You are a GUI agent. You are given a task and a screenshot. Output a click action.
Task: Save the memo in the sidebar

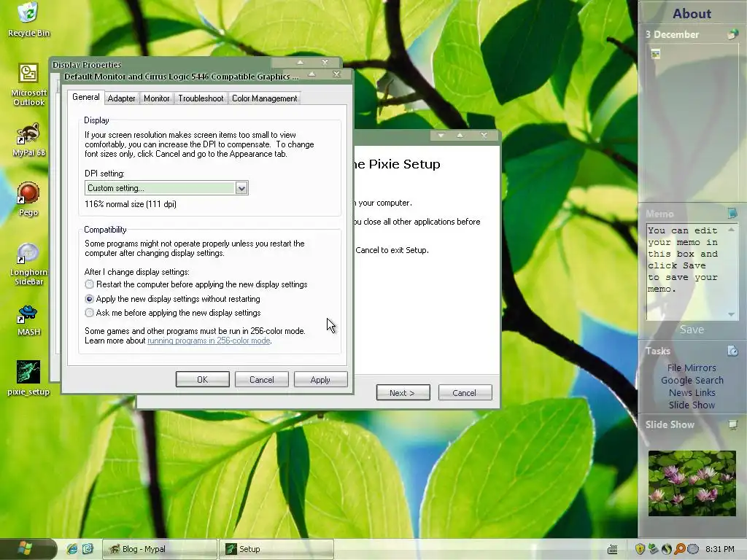(692, 329)
